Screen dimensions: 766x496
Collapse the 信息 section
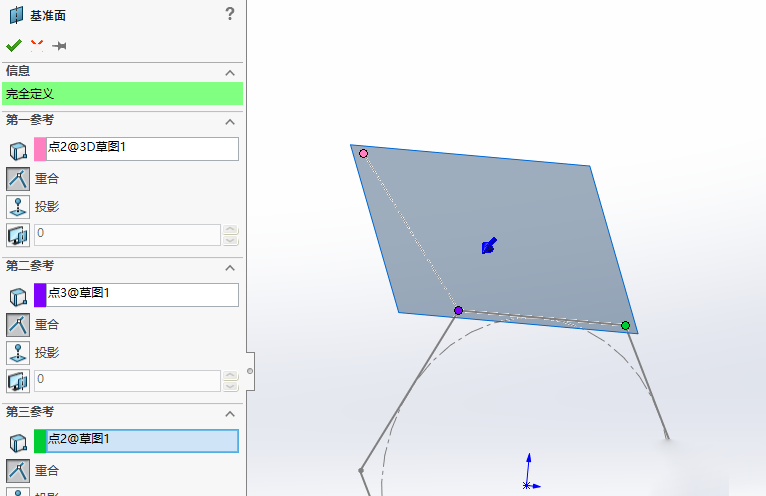(x=230, y=73)
